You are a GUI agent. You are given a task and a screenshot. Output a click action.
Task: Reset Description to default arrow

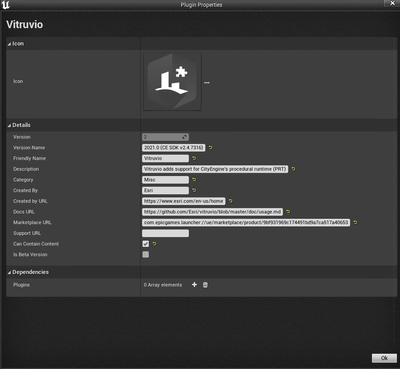[x=293, y=169]
